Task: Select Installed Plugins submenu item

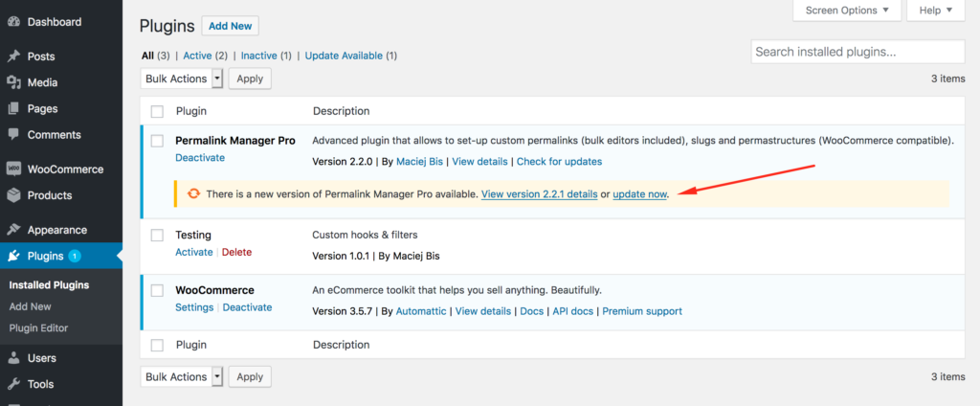Action: coord(50,285)
